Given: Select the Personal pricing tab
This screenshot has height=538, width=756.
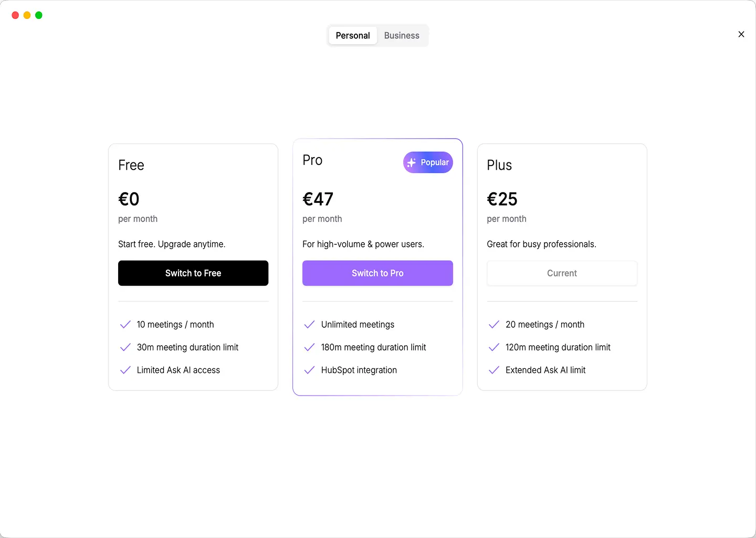Looking at the screenshot, I should pos(352,35).
